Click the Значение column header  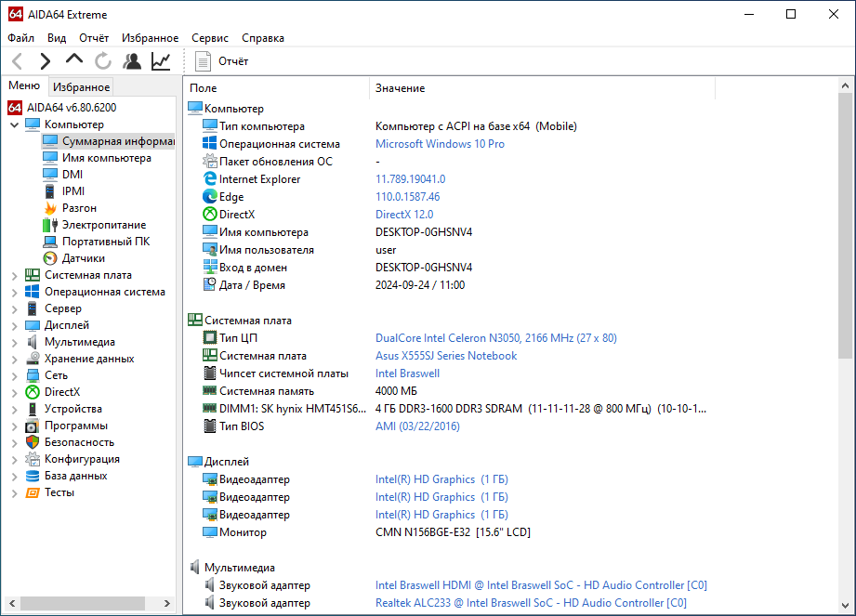click(542, 88)
